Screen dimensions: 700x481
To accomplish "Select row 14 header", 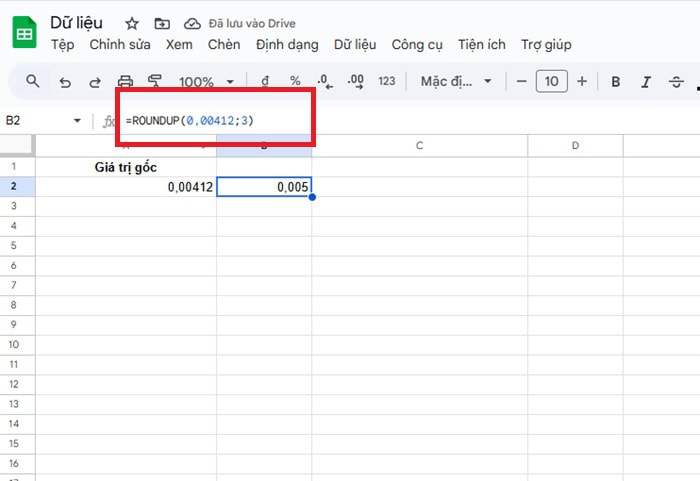I will pos(17,424).
